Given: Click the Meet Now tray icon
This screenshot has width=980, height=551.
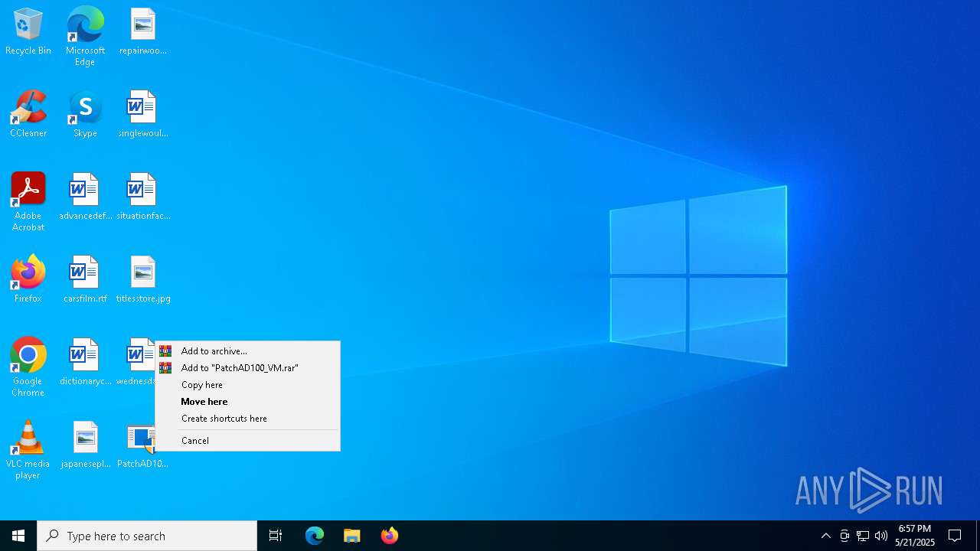Looking at the screenshot, I should click(844, 536).
